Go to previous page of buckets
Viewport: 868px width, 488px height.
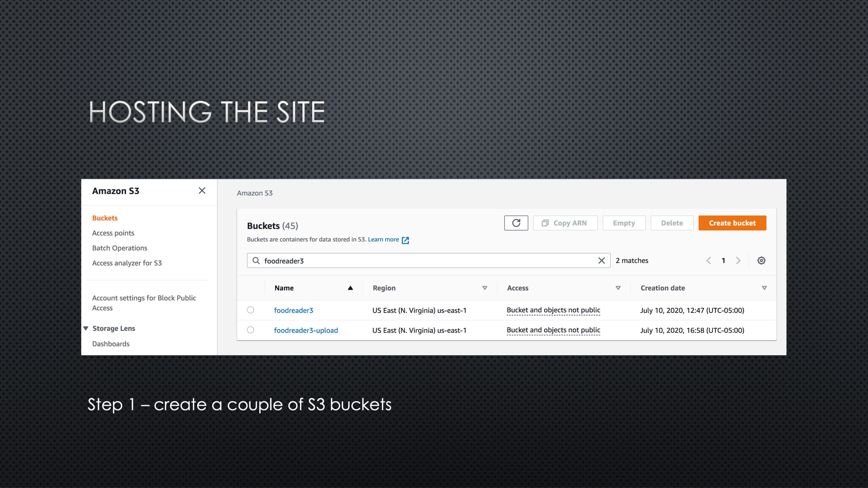point(709,261)
